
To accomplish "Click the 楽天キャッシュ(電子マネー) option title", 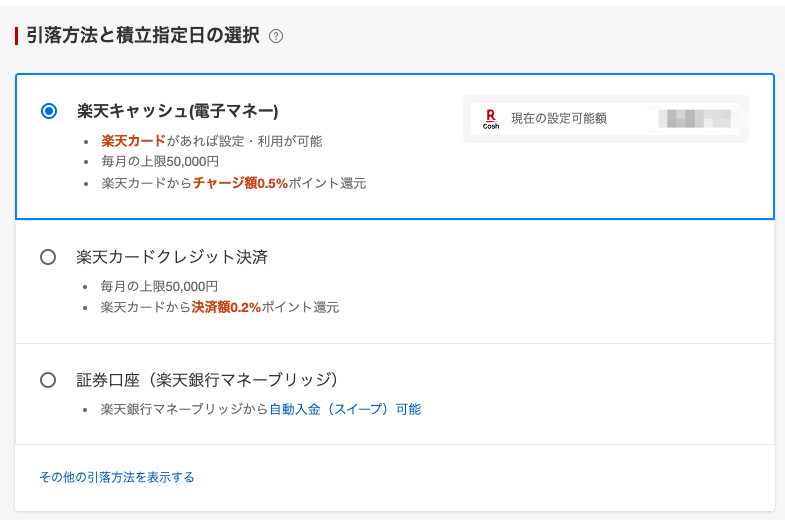I will 177,111.
